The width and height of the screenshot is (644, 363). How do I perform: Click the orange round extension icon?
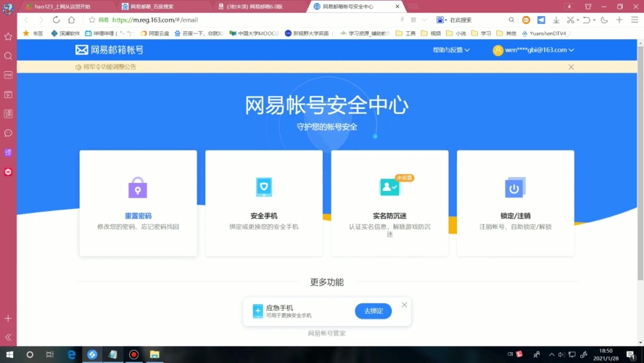click(526, 20)
